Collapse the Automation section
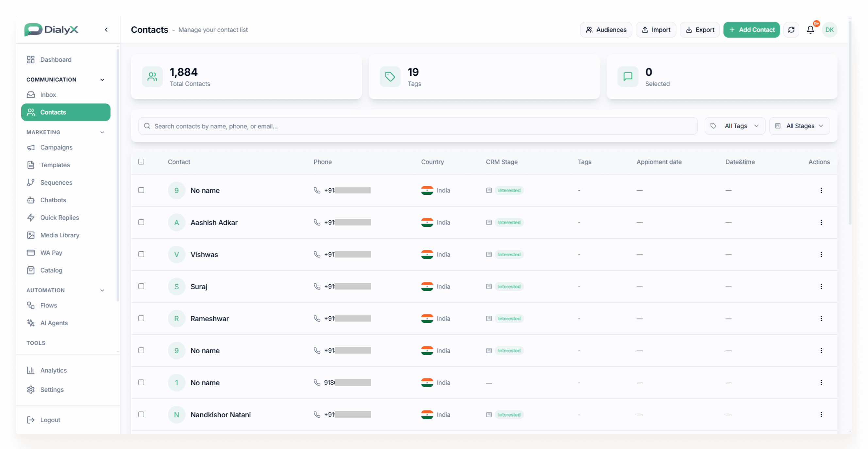Screen dimensions: 868x449 (x=102, y=291)
